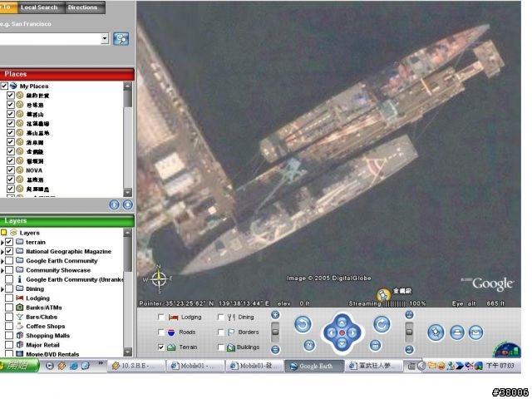Click the zoom slider handle
Image resolution: width=532 pixels, height=399 pixels.
click(x=275, y=332)
